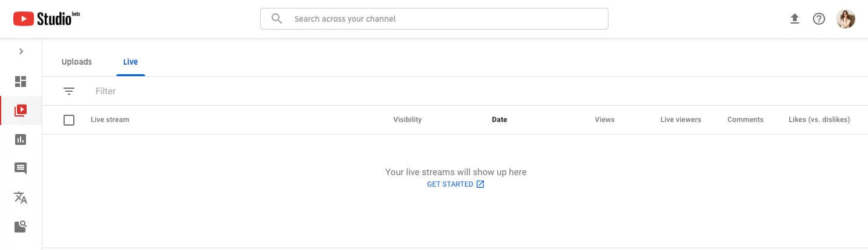Screen dimensions: 868x250
Task: Click the YouTube Studio logo
Action: [47, 19]
